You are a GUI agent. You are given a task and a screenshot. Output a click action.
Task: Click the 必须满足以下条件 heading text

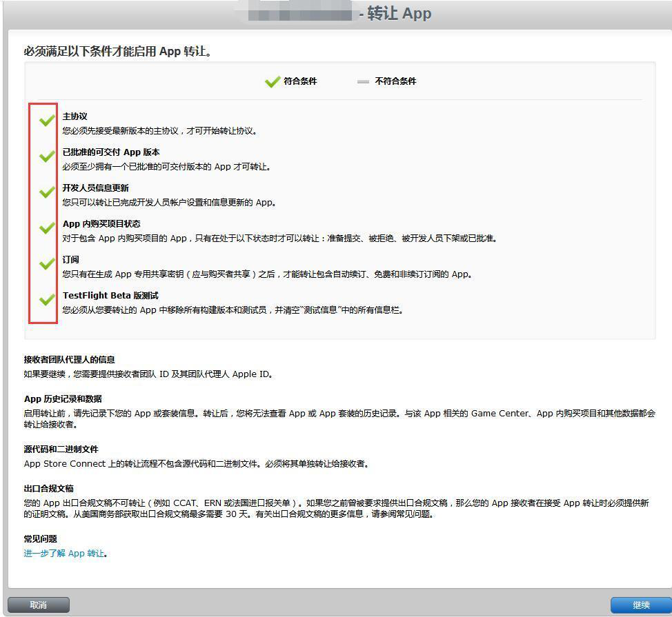[x=117, y=52]
